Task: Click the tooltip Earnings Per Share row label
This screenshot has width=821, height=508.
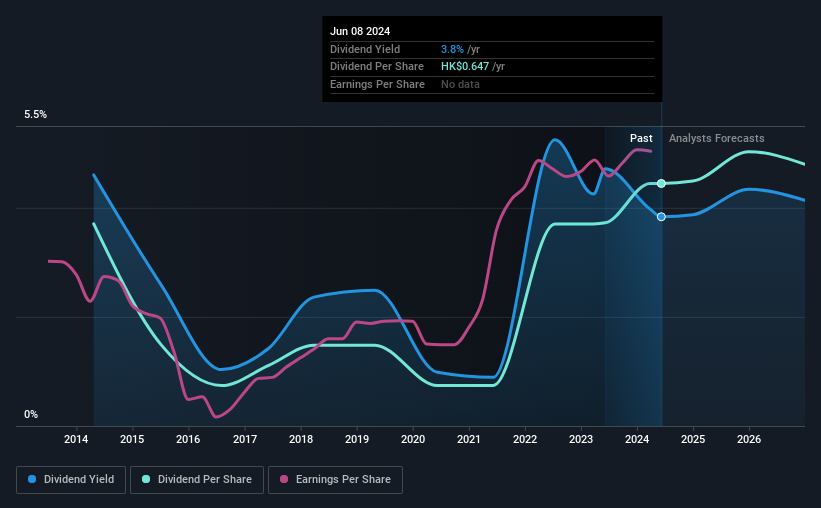Action: click(377, 84)
